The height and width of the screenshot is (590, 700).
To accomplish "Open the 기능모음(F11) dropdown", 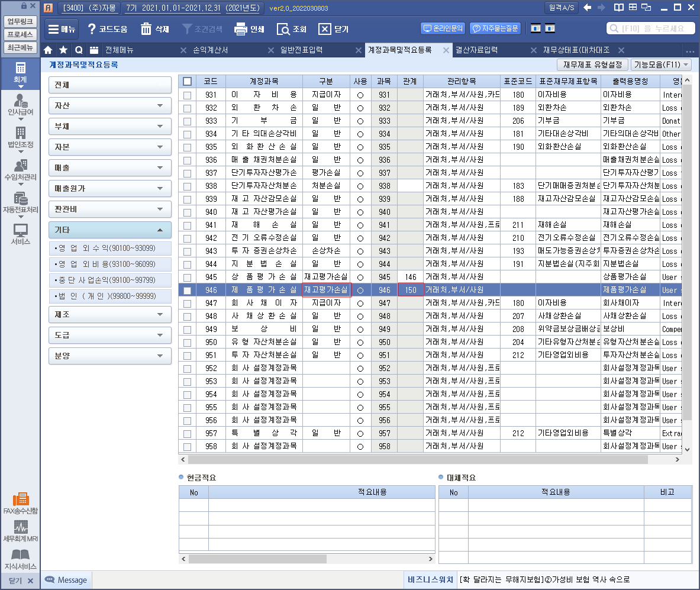I will pos(661,65).
